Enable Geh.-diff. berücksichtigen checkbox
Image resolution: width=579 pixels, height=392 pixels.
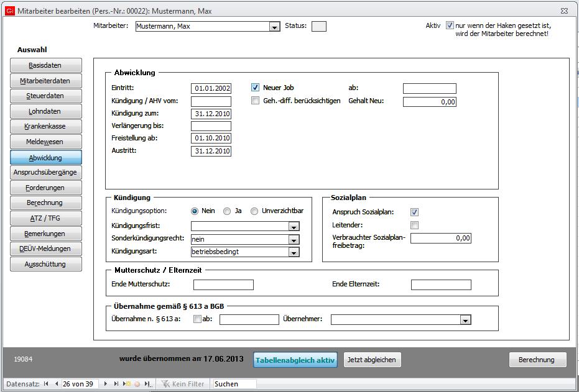pyautogui.click(x=255, y=100)
